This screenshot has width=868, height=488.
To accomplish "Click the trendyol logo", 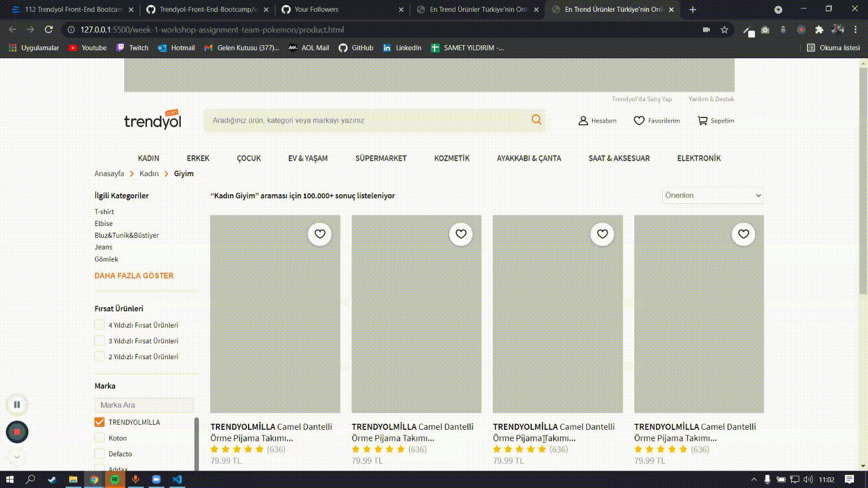I will click(x=153, y=120).
